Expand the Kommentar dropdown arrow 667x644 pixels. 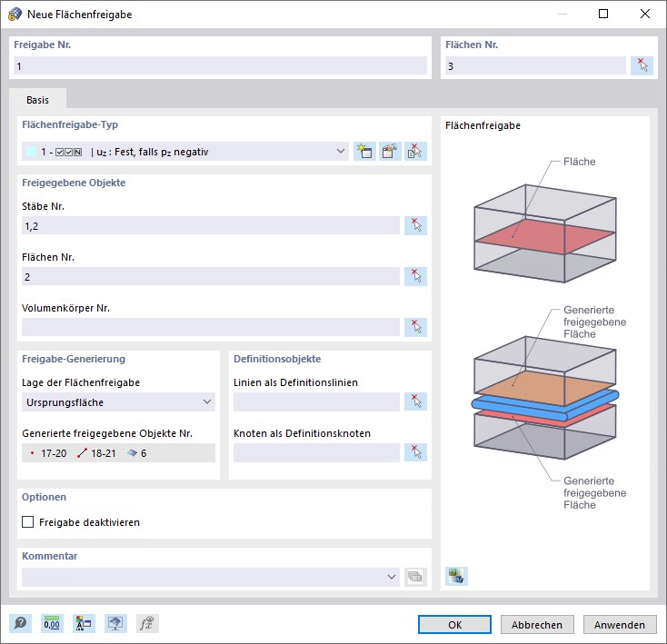pyautogui.click(x=392, y=578)
